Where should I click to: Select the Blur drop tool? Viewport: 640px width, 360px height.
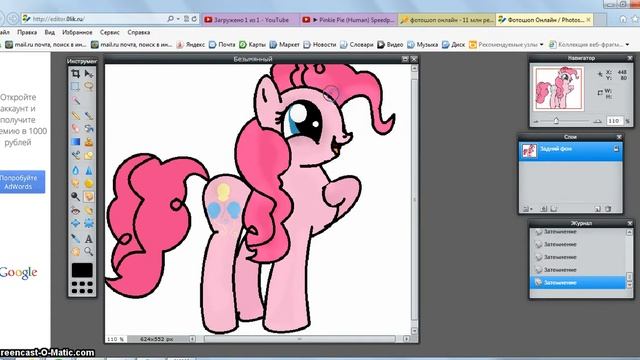click(x=76, y=170)
